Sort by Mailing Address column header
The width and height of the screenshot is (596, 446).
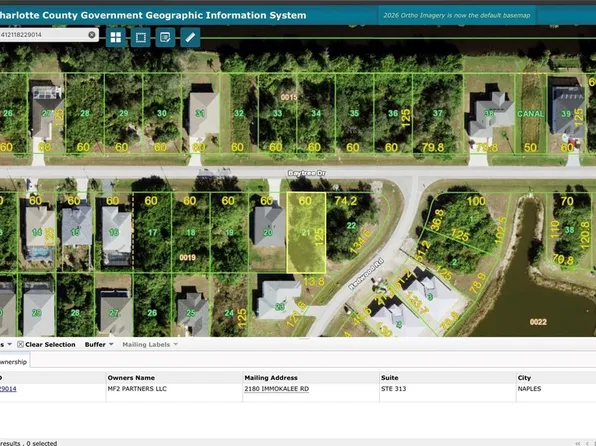pos(271,378)
